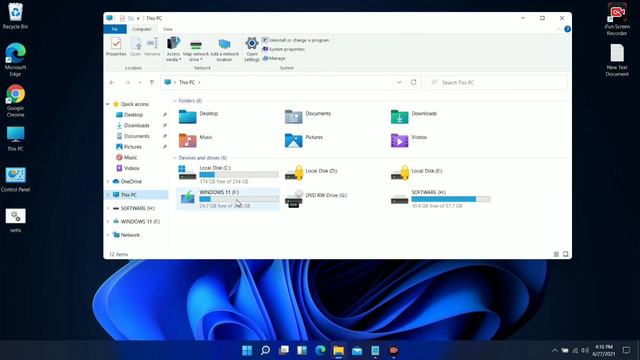This screenshot has height=360, width=640.
Task: Select the Downloads folder icon
Action: (399, 117)
